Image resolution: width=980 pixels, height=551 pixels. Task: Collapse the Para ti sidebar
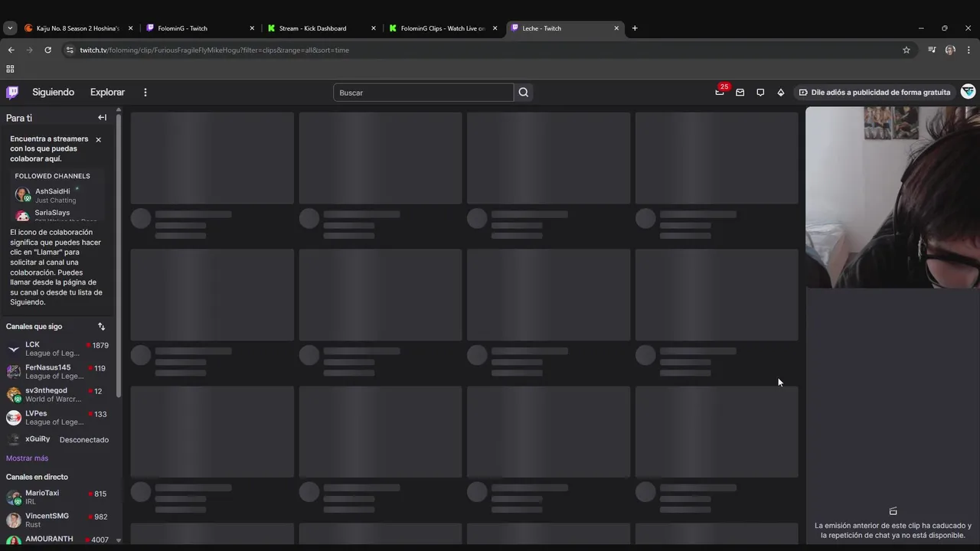coord(102,118)
